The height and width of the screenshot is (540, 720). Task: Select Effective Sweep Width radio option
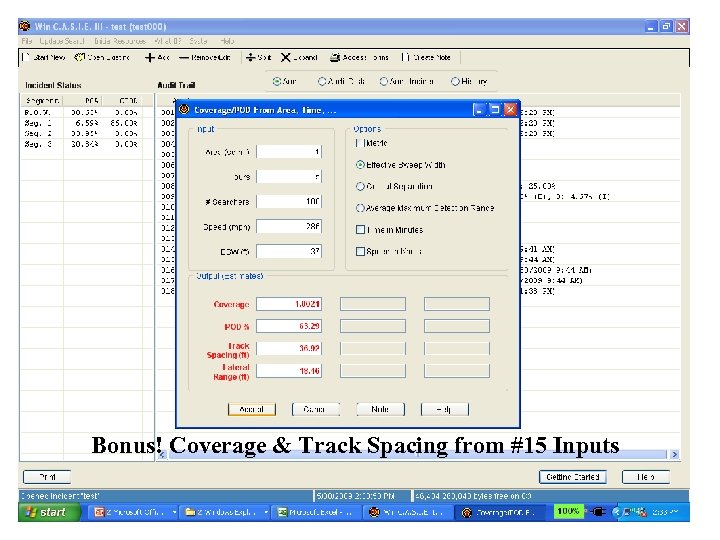360,164
